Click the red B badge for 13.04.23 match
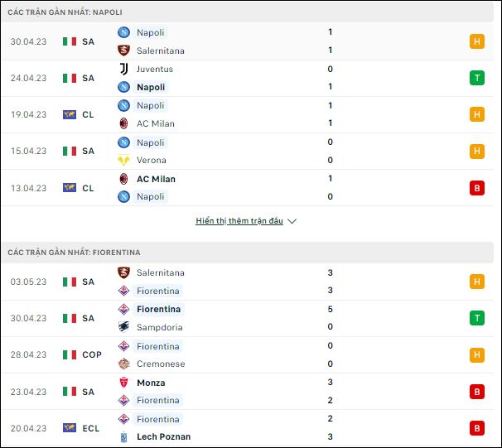The height and width of the screenshot is (448, 502). click(x=476, y=188)
